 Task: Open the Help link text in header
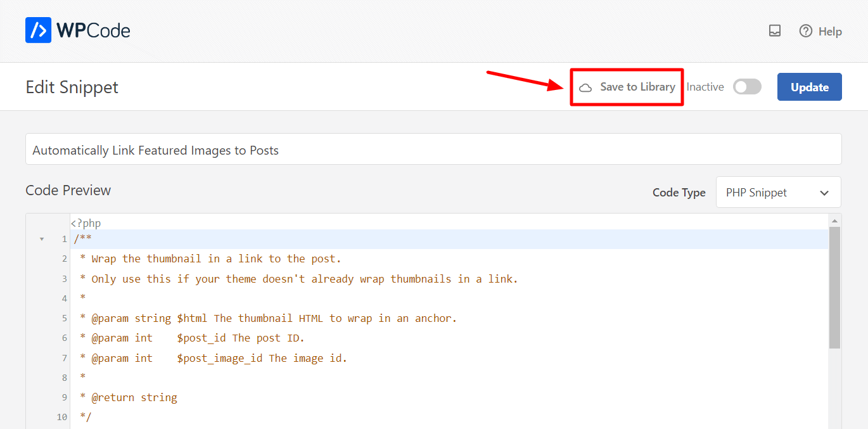830,32
